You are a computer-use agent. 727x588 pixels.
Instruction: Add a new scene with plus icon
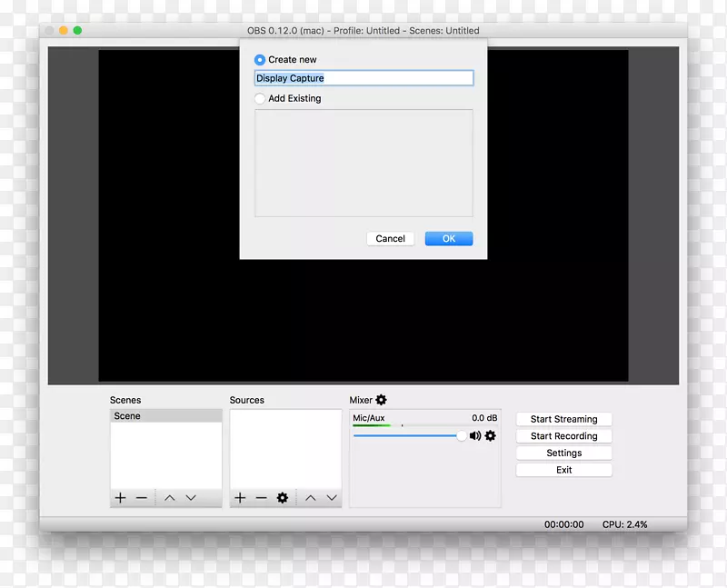click(120, 498)
